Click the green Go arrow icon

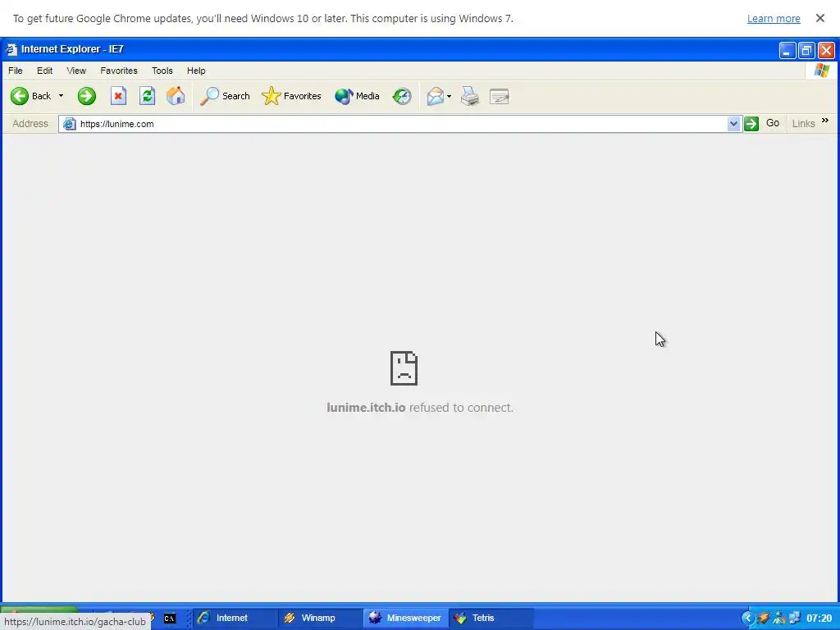click(751, 124)
